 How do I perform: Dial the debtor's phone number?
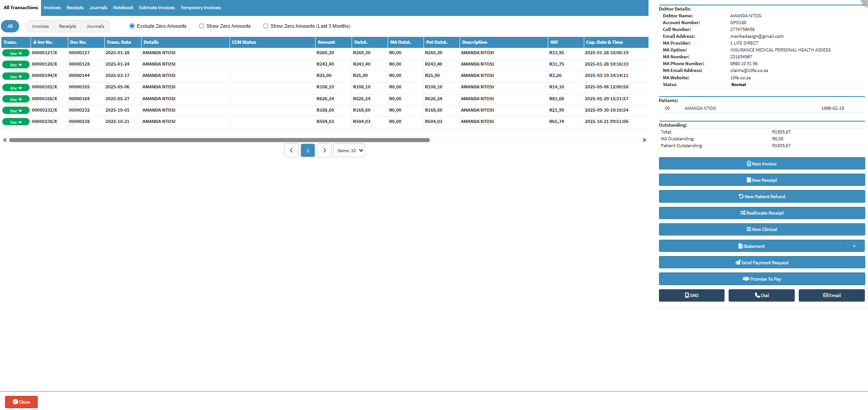(x=761, y=296)
